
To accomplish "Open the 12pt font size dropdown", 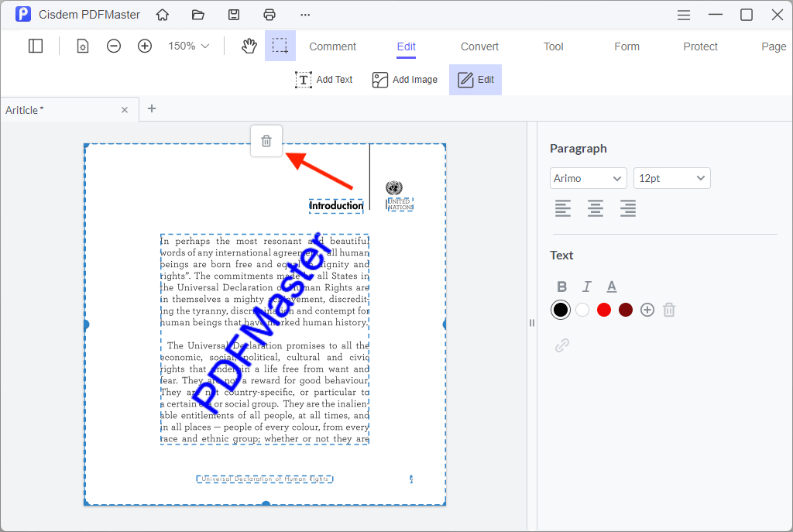I will click(x=671, y=179).
